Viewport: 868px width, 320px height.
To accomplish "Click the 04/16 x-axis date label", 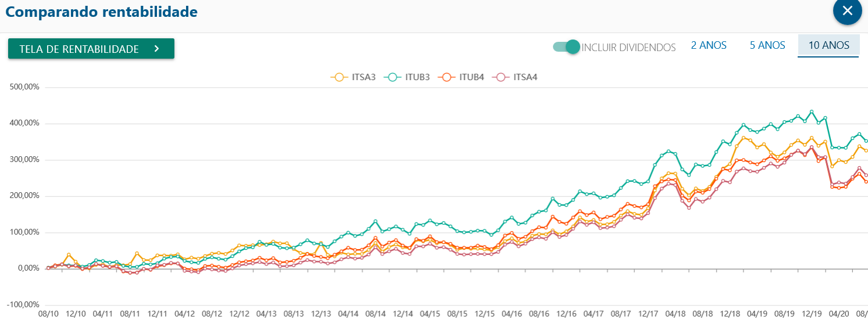I will (x=512, y=314).
